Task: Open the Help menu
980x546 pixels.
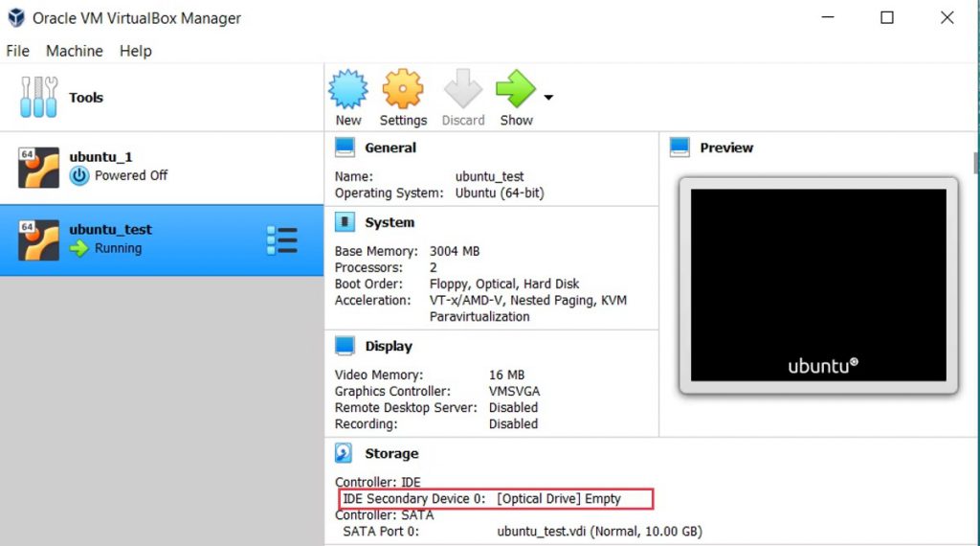Action: (136, 51)
